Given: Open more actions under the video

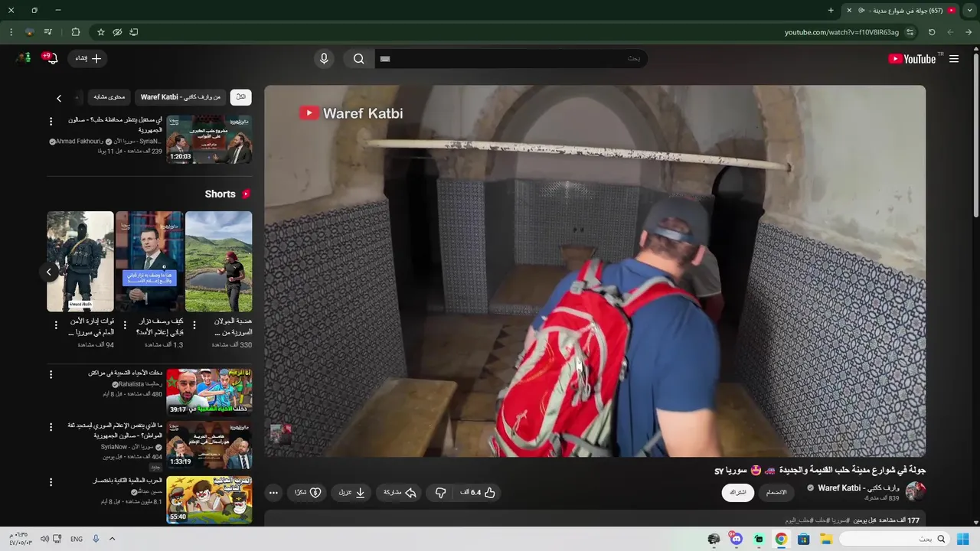Looking at the screenshot, I should (273, 493).
